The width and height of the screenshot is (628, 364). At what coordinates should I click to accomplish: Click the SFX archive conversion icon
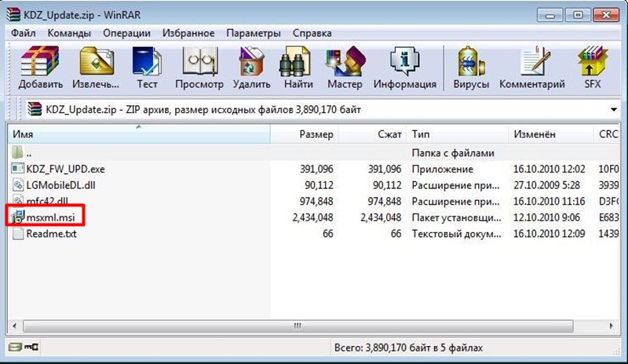[593, 60]
